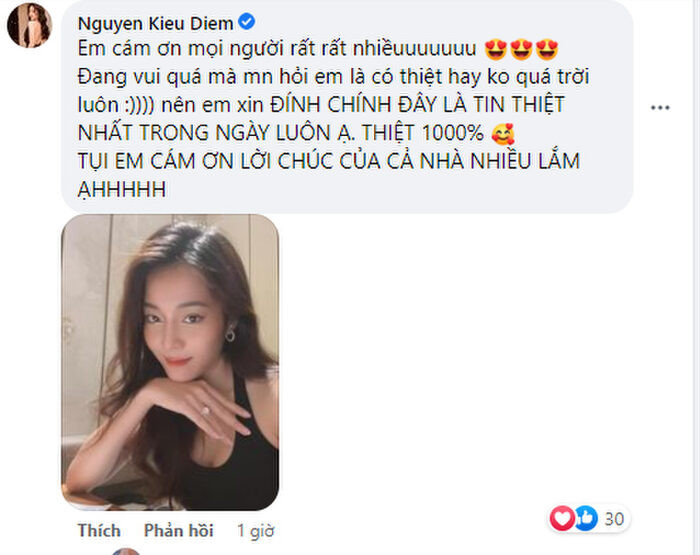Open the attached selfie photo
Screen dimensions: 700x555
[x=170, y=362]
